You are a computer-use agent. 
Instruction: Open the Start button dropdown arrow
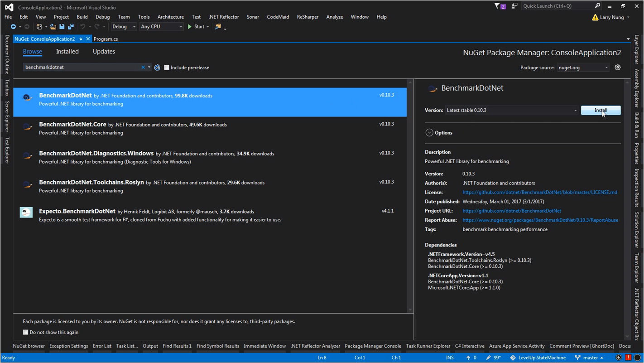coord(208,27)
